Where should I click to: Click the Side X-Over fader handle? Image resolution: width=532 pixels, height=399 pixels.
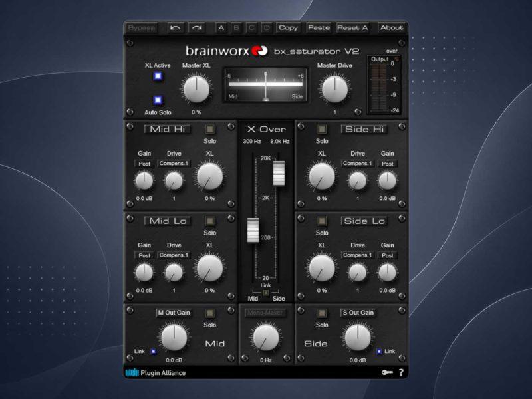(279, 174)
